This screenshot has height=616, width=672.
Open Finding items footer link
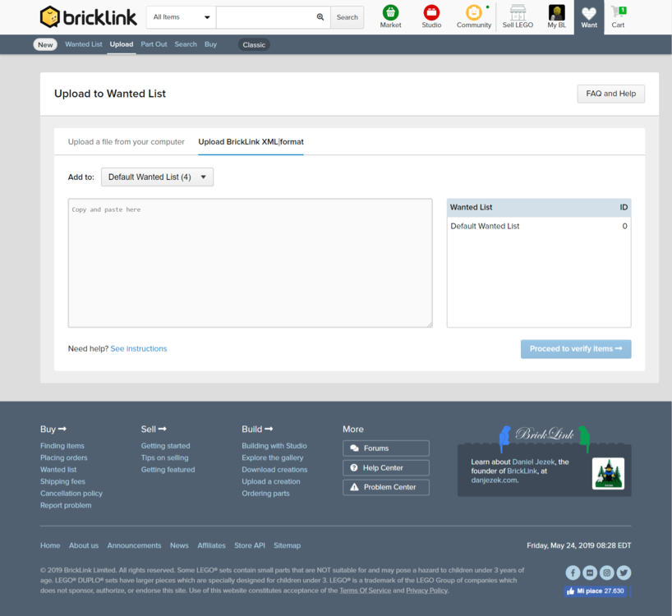click(x=62, y=446)
